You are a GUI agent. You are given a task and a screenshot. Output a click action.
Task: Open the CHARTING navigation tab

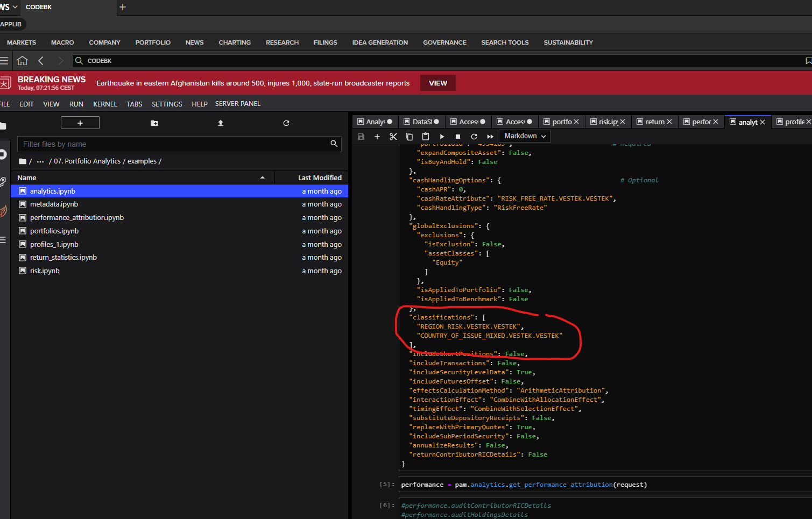pyautogui.click(x=235, y=42)
